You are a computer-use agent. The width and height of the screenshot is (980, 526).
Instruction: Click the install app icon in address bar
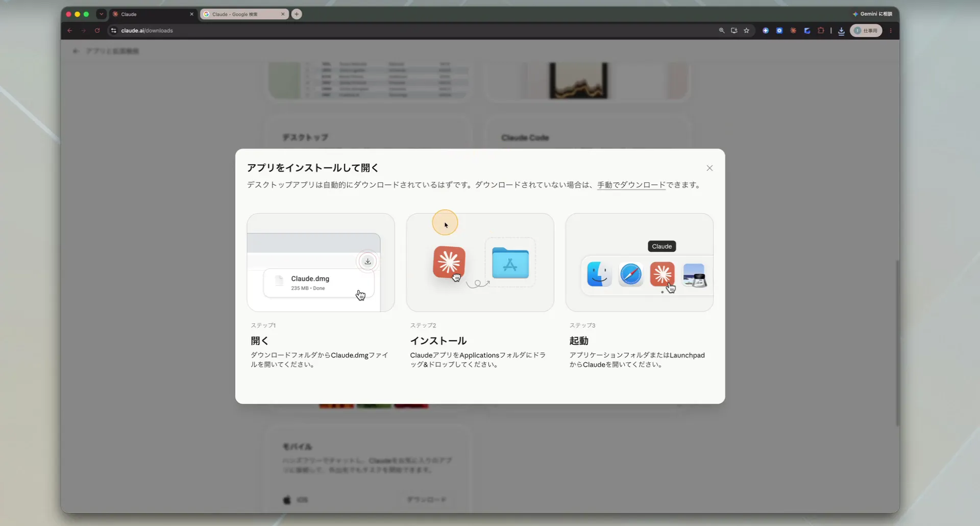coord(734,31)
